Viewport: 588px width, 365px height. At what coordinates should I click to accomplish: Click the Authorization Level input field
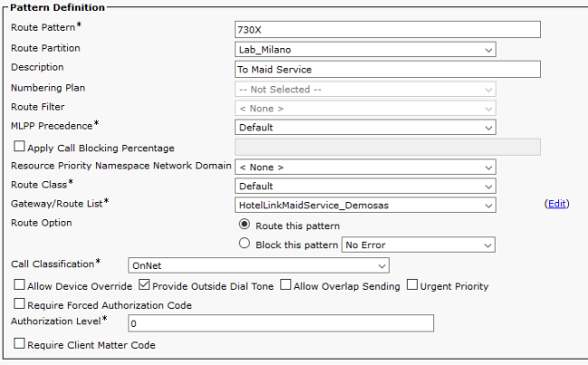point(280,323)
